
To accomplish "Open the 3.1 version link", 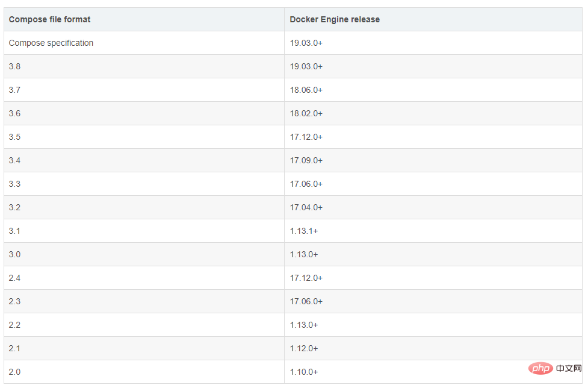I will pyautogui.click(x=14, y=231).
